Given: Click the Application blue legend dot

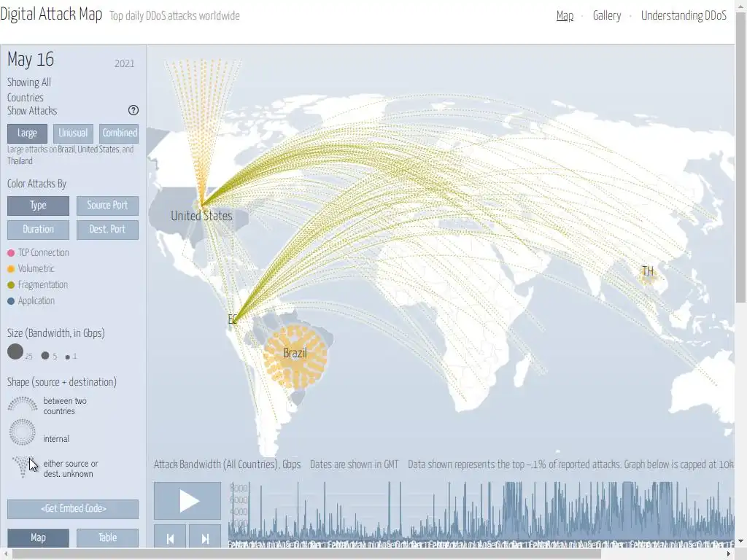Looking at the screenshot, I should point(11,301).
